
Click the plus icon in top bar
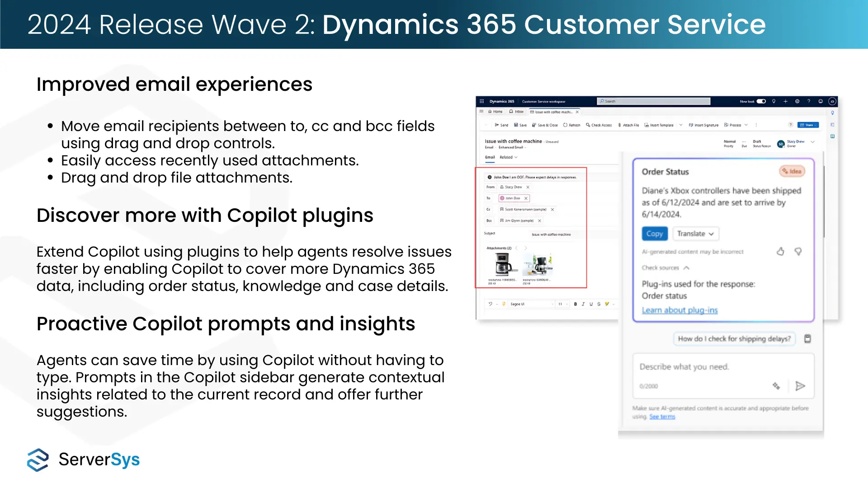point(786,101)
